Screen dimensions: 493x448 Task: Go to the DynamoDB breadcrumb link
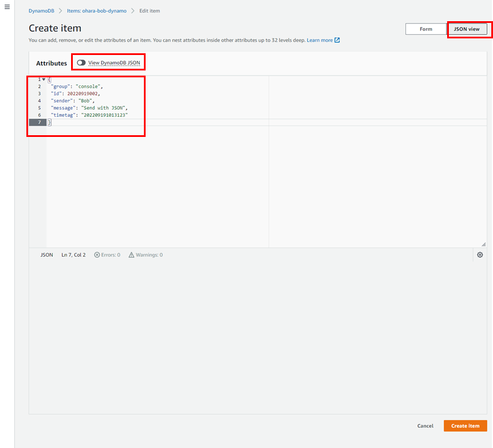[41, 11]
